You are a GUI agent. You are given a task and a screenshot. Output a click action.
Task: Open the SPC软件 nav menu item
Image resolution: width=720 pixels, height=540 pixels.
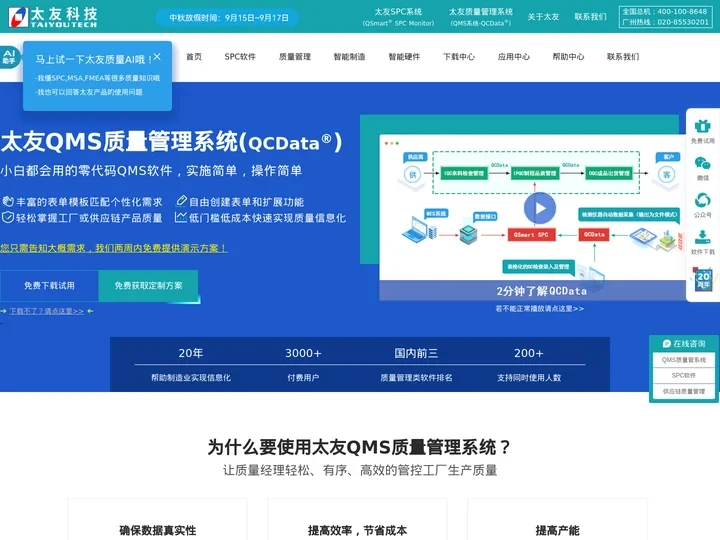coord(240,57)
